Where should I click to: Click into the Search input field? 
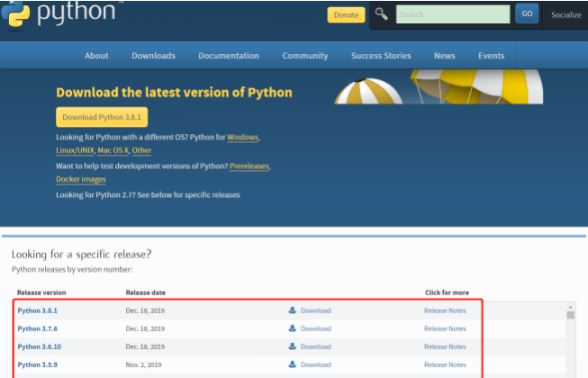coord(452,14)
